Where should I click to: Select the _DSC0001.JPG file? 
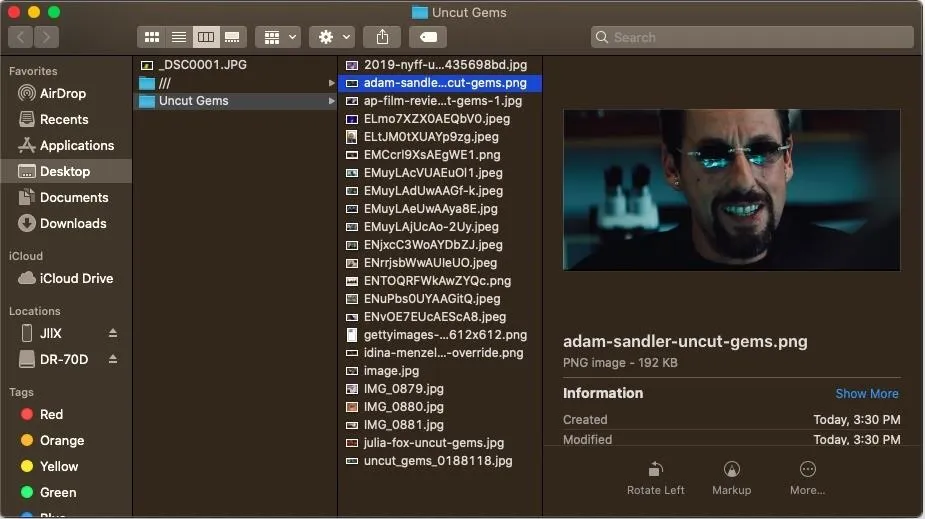pyautogui.click(x=236, y=65)
